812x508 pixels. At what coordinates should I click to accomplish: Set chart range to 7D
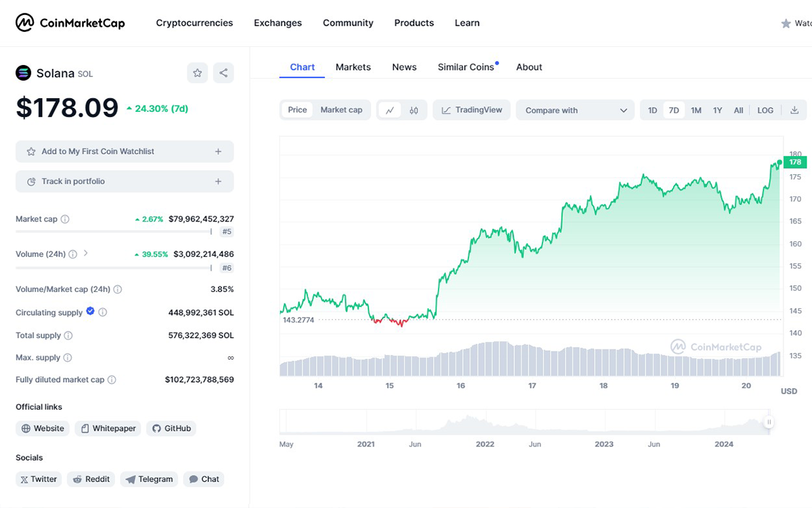pos(674,110)
